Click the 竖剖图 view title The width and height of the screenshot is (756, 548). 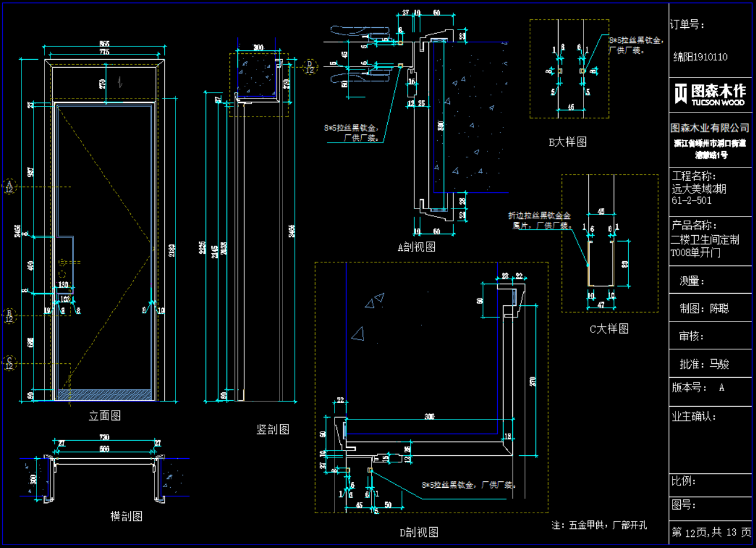273,429
